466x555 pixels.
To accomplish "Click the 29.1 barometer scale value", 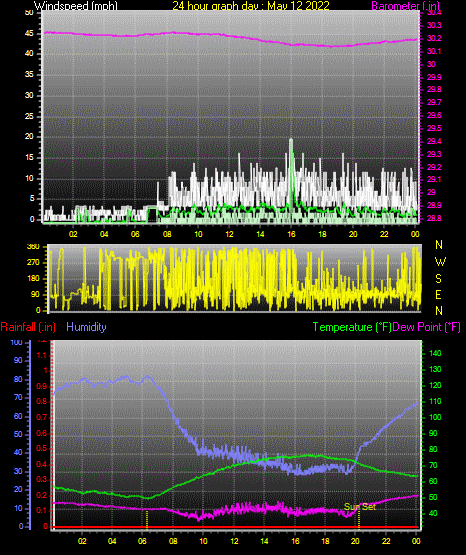I will [434, 179].
